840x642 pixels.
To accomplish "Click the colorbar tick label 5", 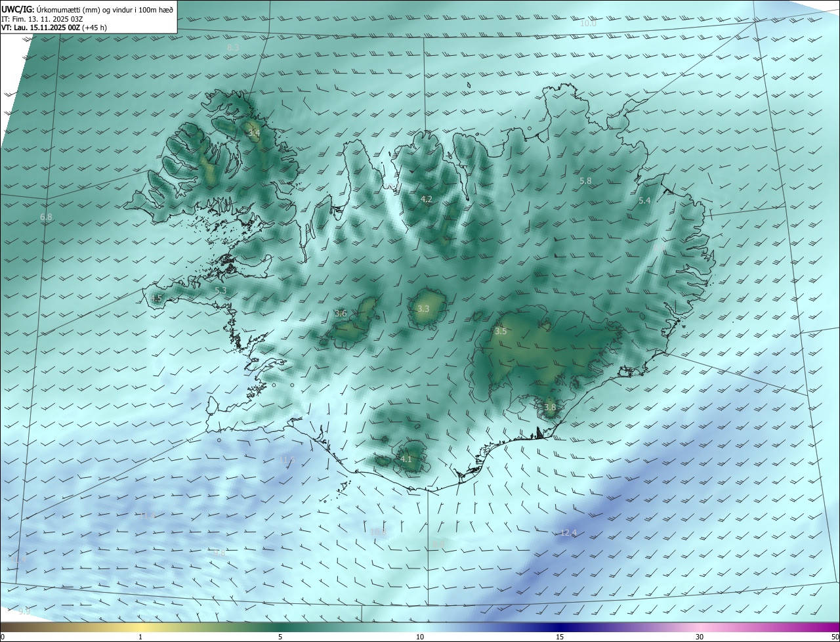I will [280, 637].
